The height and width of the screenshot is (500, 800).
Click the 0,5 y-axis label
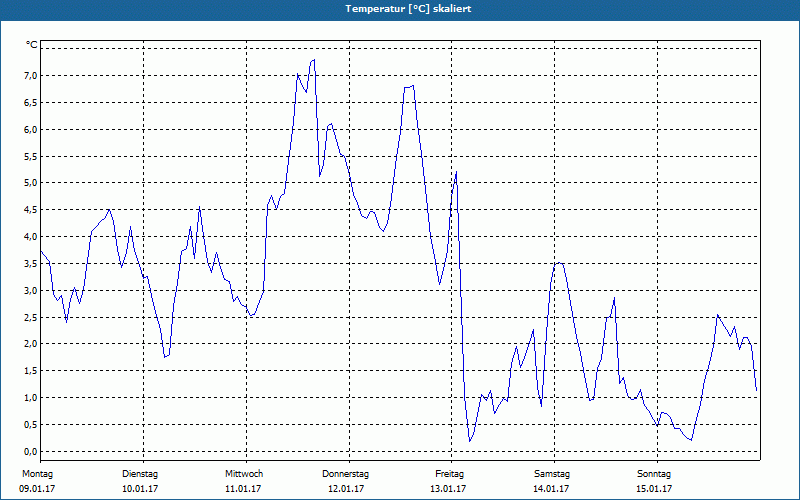click(30, 424)
